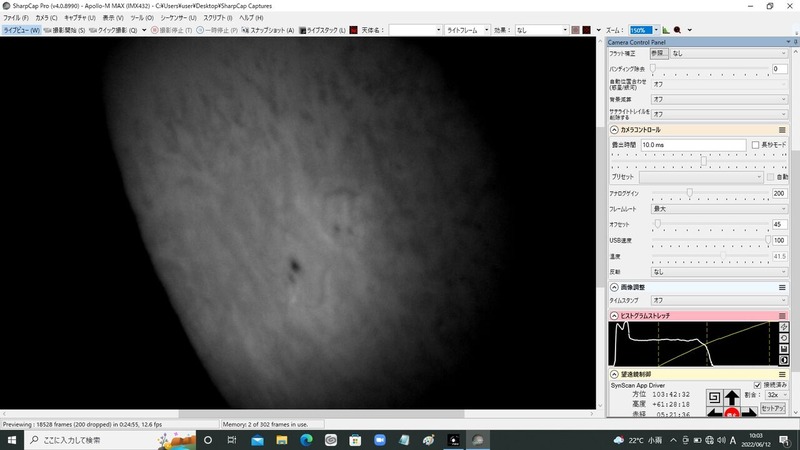Screen dimensions: 800x450
Task: Open the 反転 flip dropdown
Action: 719,272
